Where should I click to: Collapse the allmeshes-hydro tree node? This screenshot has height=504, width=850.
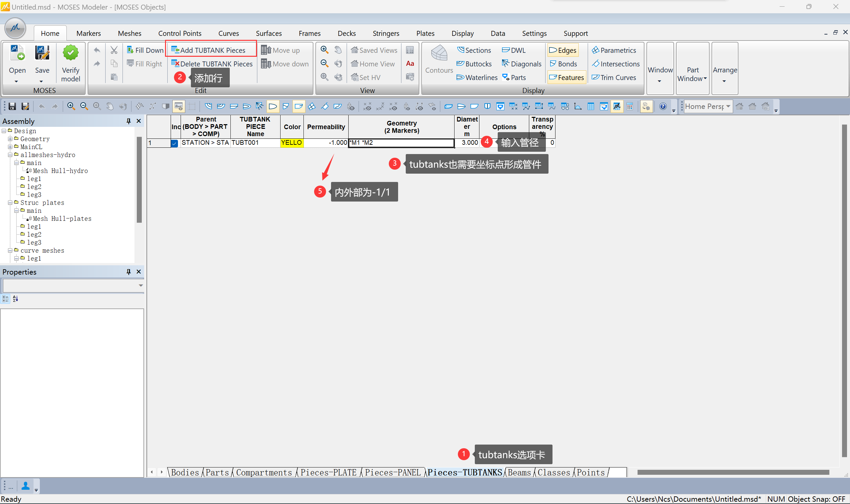click(10, 155)
